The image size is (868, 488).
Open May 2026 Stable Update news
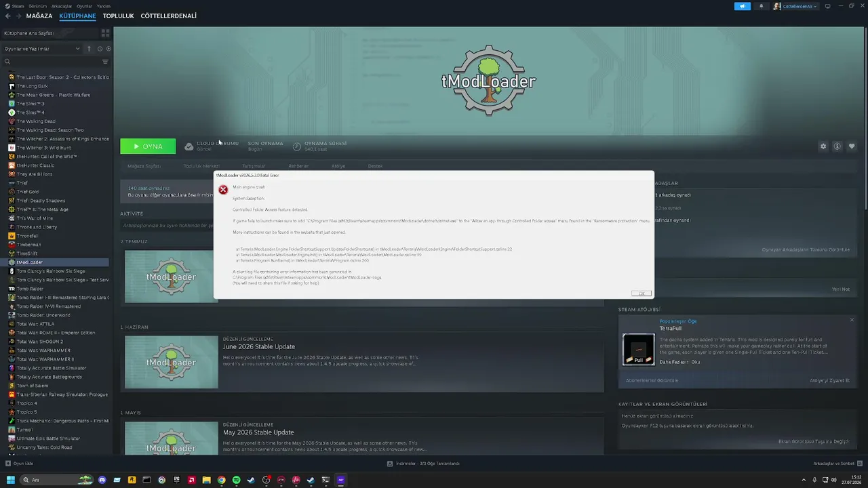pos(258,432)
